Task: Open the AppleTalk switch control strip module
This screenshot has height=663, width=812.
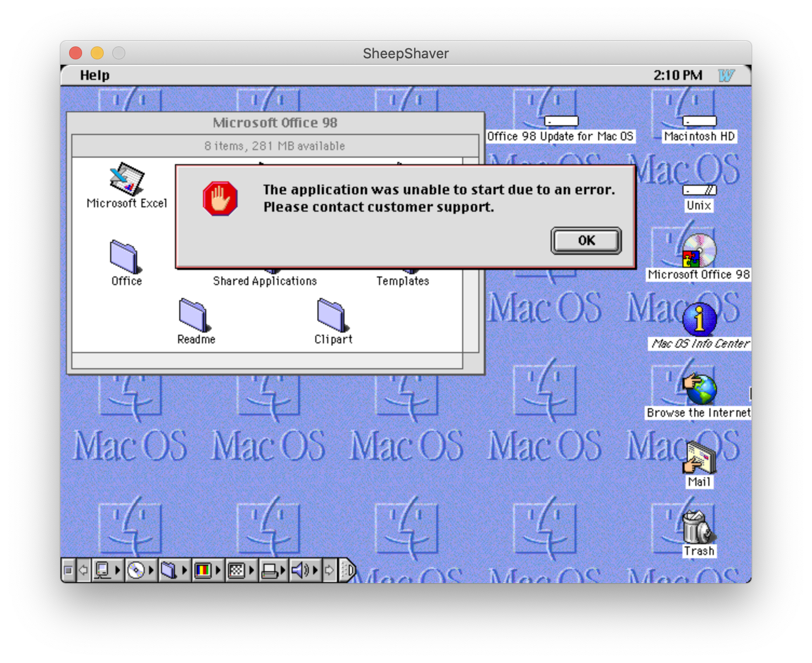Action: click(x=107, y=570)
